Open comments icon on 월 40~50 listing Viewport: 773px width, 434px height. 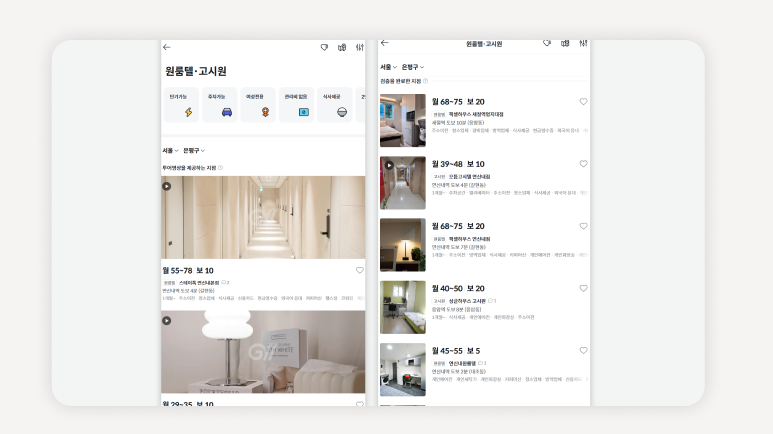click(492, 301)
